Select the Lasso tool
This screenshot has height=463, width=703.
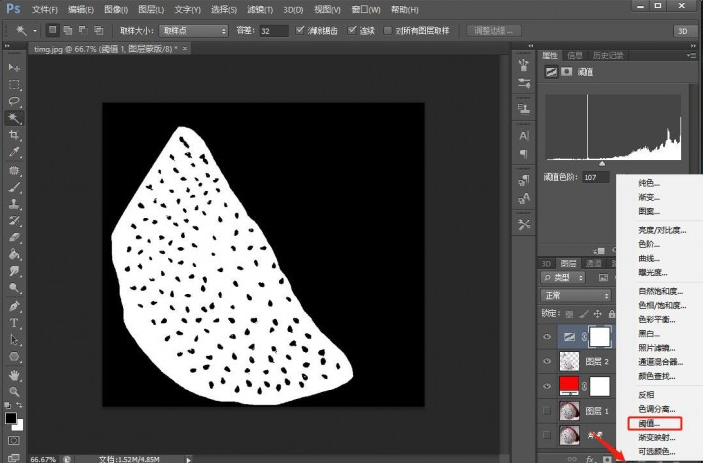(15, 101)
